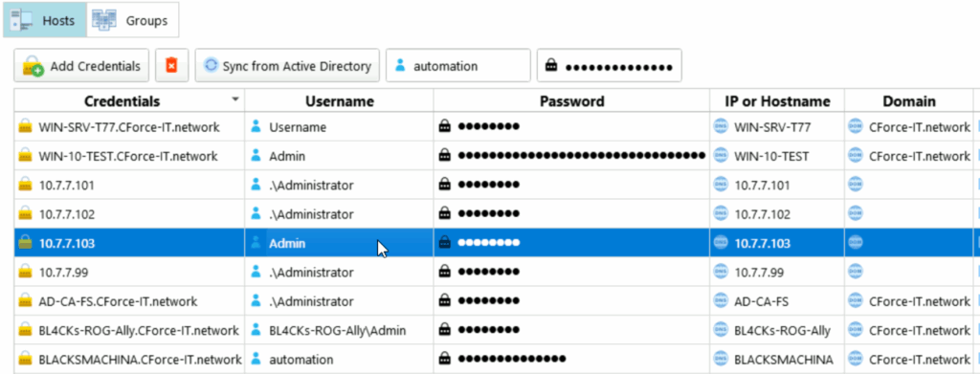980x374 pixels.
Task: Click the password input field in toolbar
Action: [610, 66]
